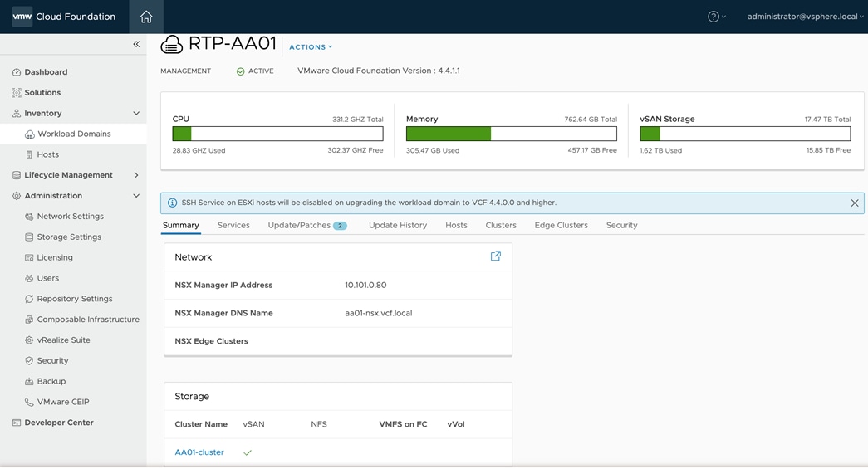
Task: Open the AA01-cluster link
Action: pos(199,452)
